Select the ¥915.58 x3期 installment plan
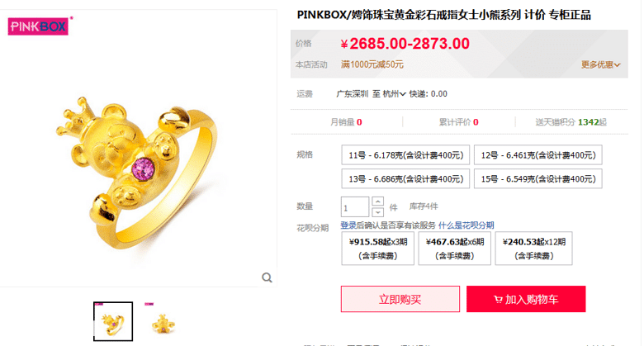Screen dimensions: 644x346 (378, 249)
